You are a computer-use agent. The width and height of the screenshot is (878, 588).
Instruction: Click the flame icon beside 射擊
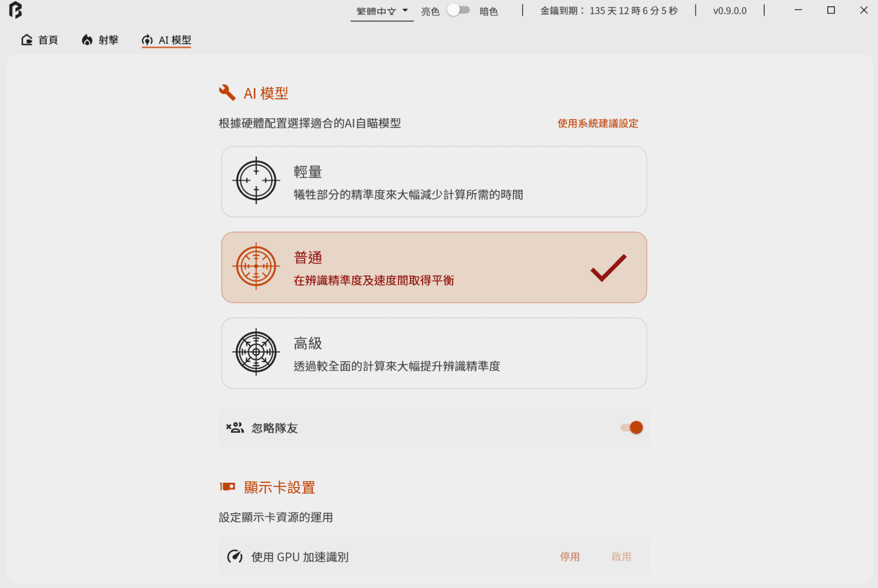click(x=87, y=40)
